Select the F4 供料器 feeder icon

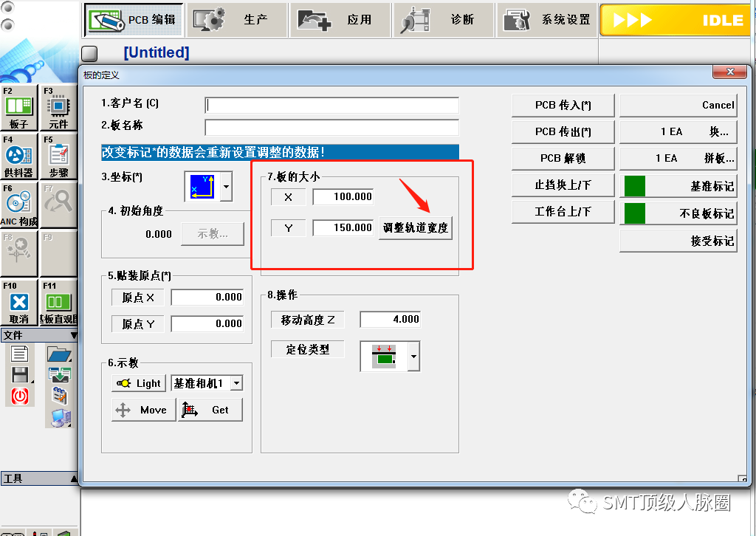click(x=18, y=157)
